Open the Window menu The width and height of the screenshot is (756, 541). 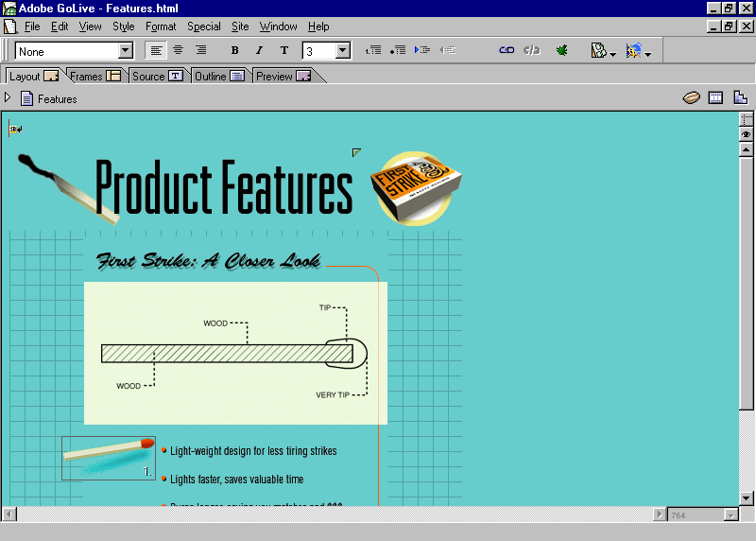tap(278, 26)
